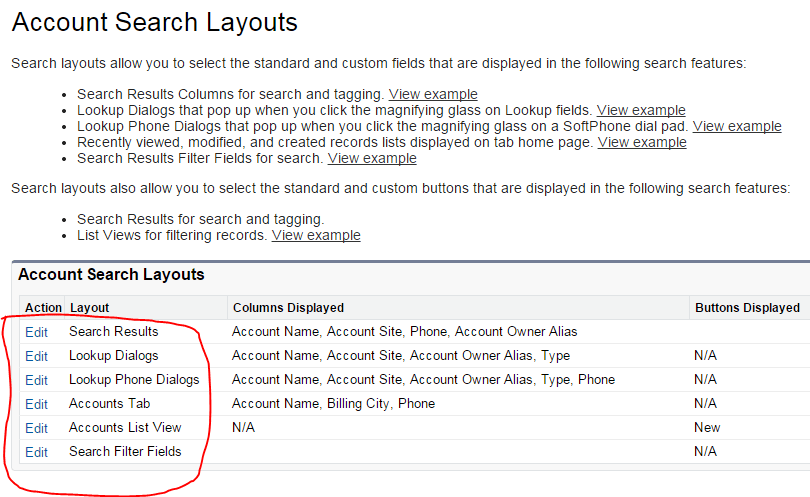Image resolution: width=810 pixels, height=497 pixels.
Task: Edit the Search Results layout
Action: point(36,332)
